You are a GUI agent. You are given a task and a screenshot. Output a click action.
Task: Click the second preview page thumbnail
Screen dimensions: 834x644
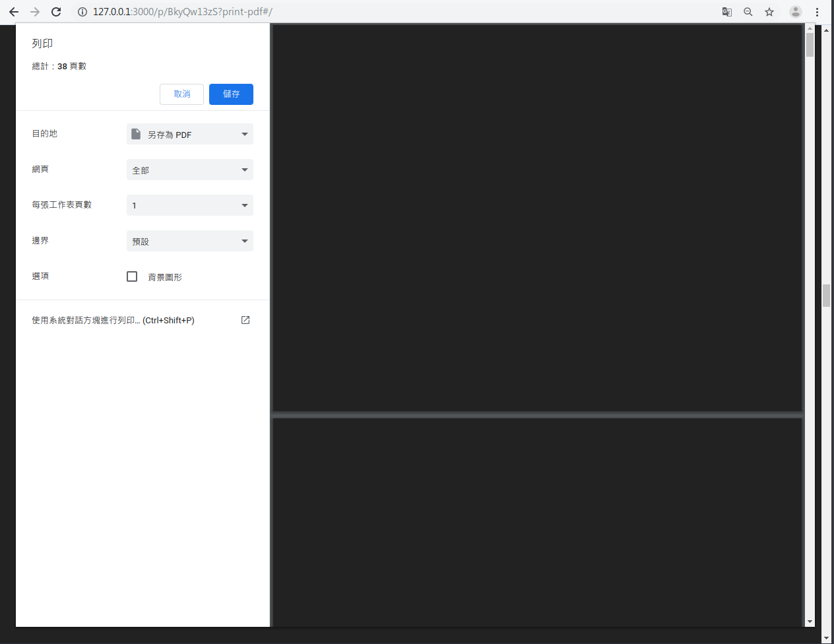(538, 523)
